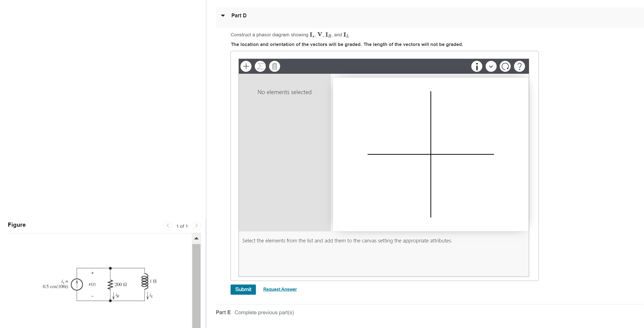Select the Part E section header
This screenshot has height=328, width=644.
pos(223,312)
